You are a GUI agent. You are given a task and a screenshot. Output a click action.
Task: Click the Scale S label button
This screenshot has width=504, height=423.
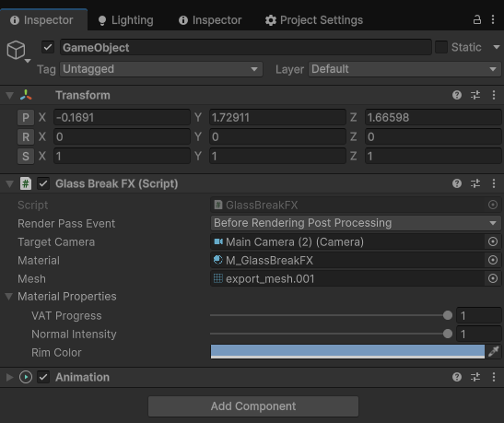[26, 157]
